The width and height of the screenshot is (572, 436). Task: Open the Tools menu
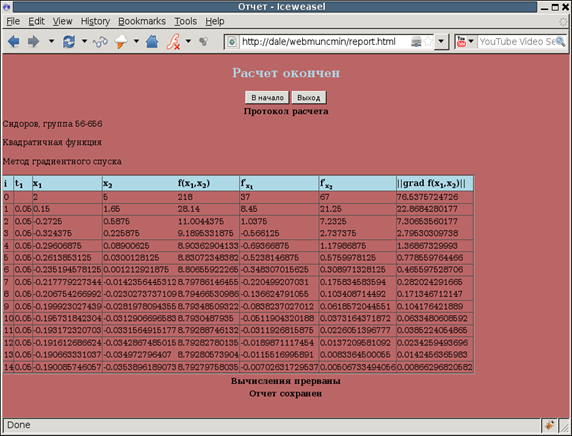(x=185, y=22)
